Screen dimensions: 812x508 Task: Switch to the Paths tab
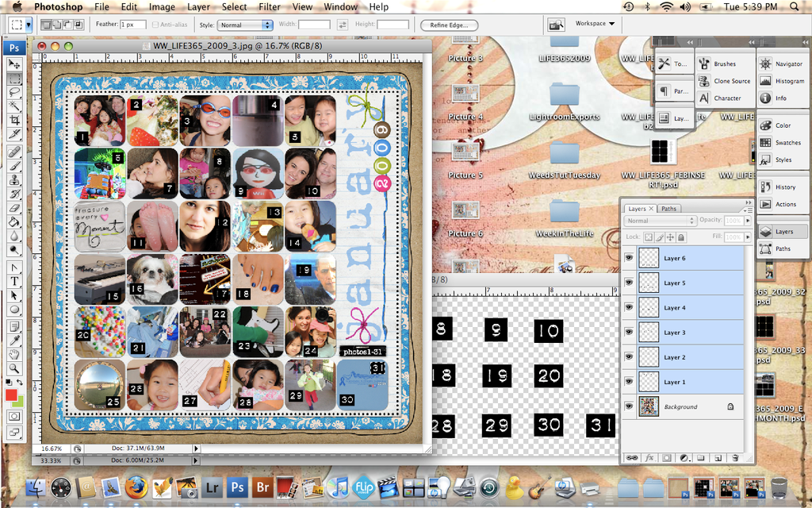click(x=669, y=209)
